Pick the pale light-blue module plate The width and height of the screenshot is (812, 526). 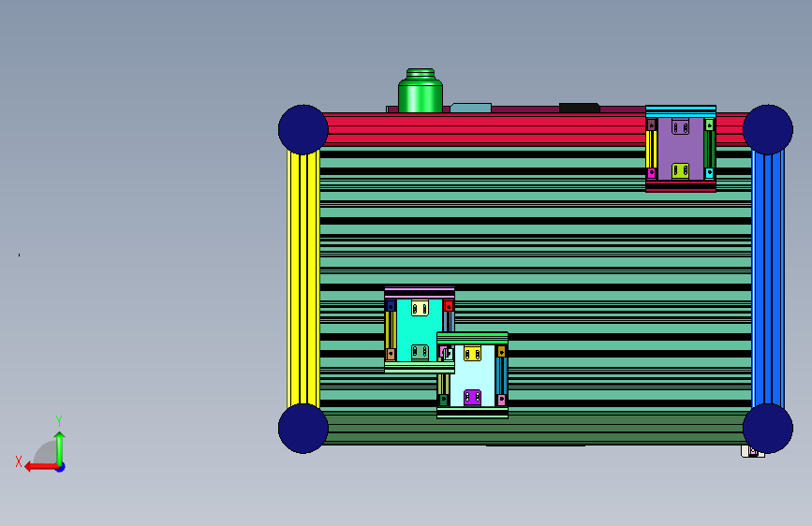coord(472,375)
